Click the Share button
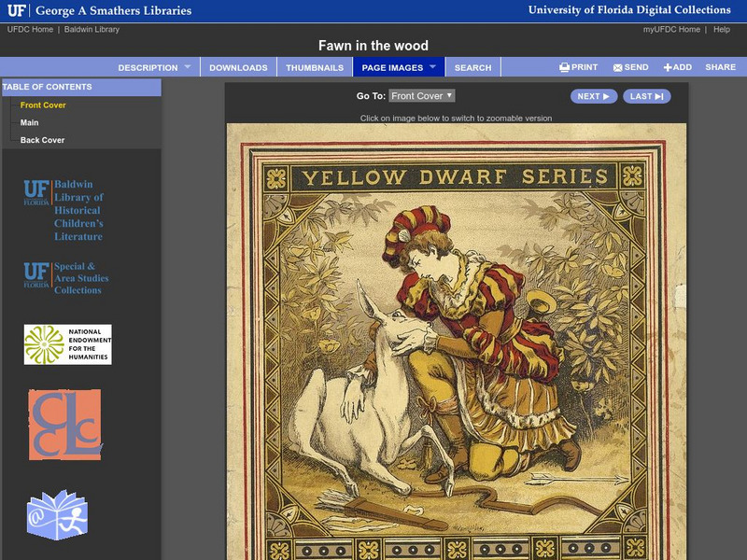 coord(720,67)
